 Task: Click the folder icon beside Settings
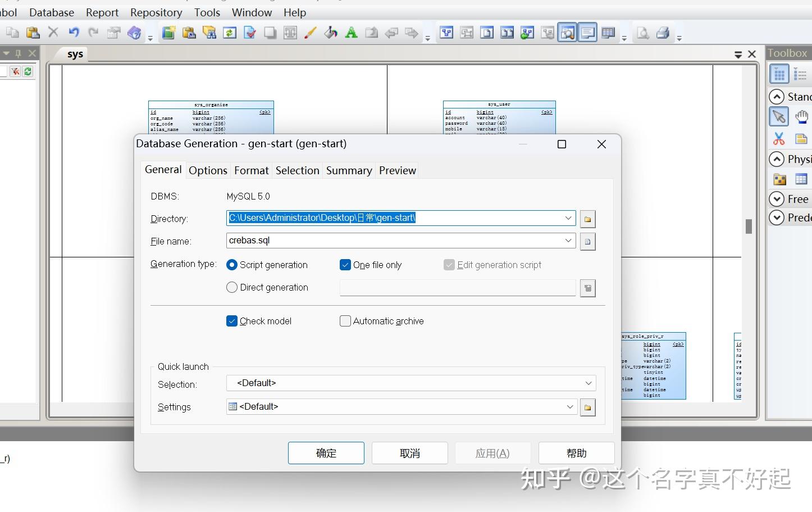(588, 407)
